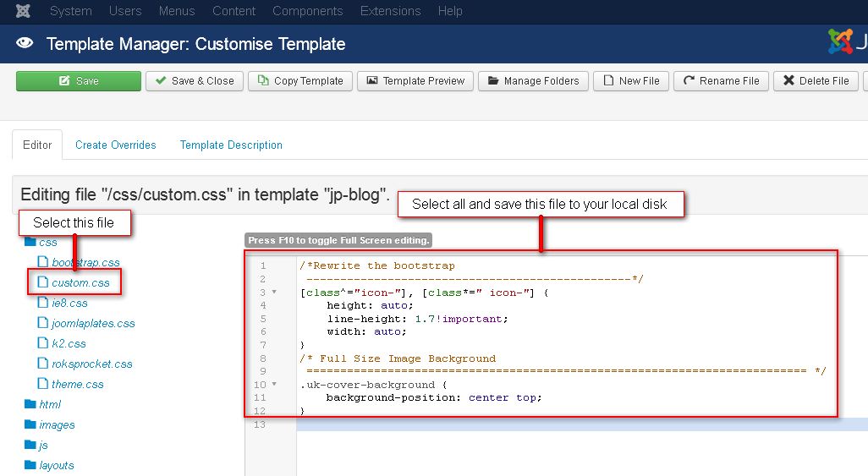The image size is (868, 476).
Task: Open bootstrap.css in the file tree
Action: pos(85,262)
